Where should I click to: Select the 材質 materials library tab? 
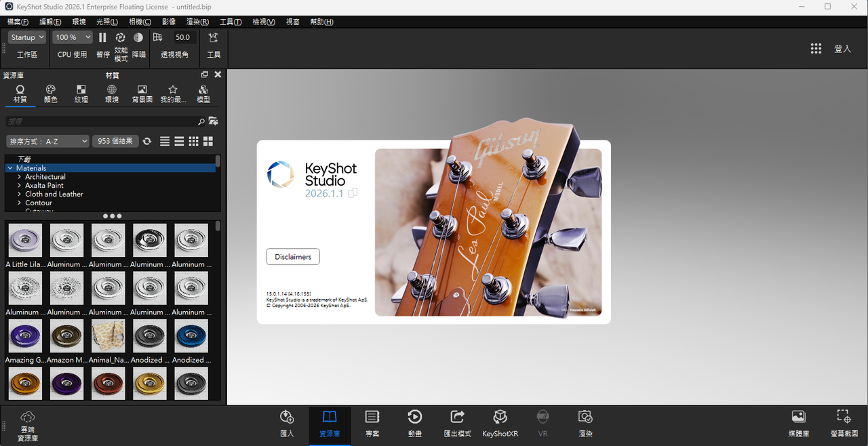coord(20,94)
